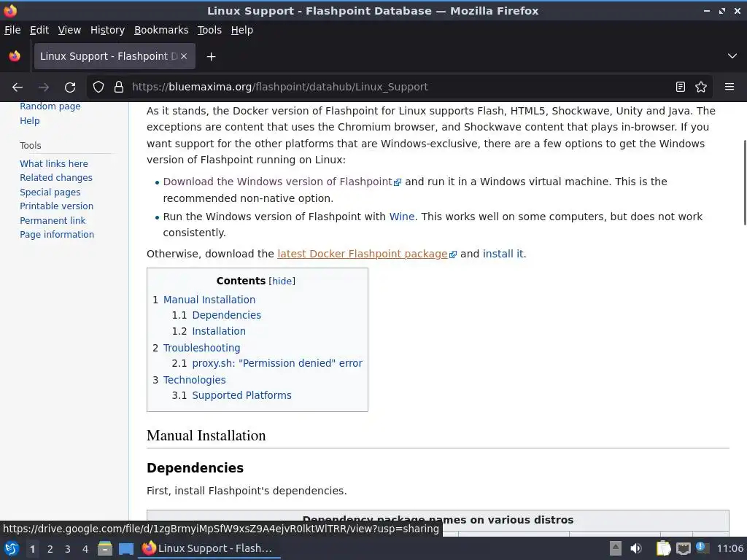Go back to the previous page
The height and width of the screenshot is (560, 747).
(18, 87)
